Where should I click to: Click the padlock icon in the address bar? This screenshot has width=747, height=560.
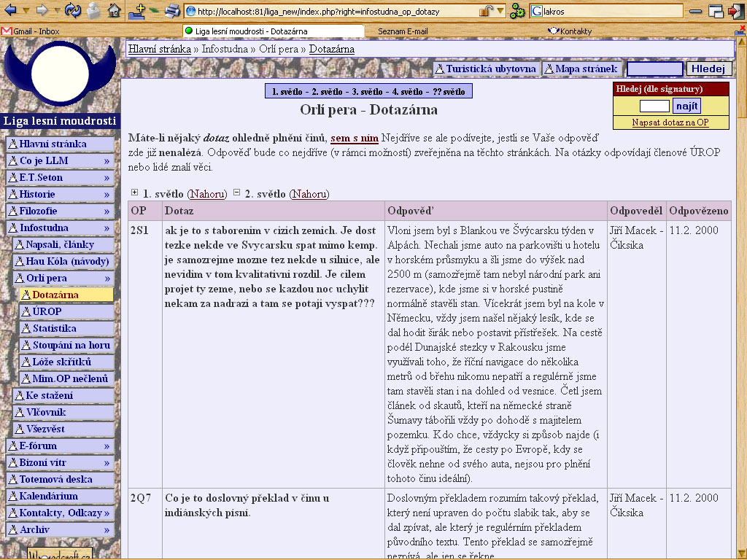(x=487, y=10)
